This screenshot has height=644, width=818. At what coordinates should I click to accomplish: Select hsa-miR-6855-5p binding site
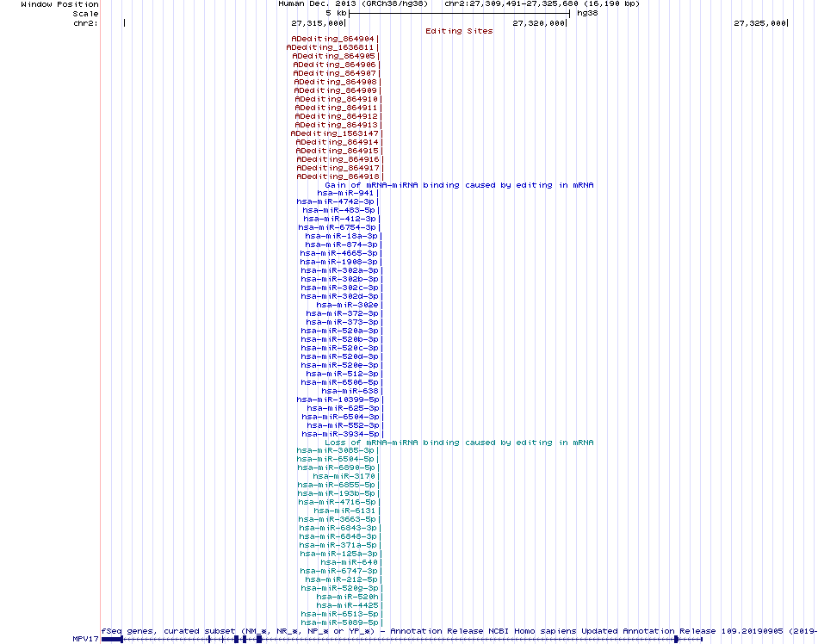pyautogui.click(x=336, y=485)
